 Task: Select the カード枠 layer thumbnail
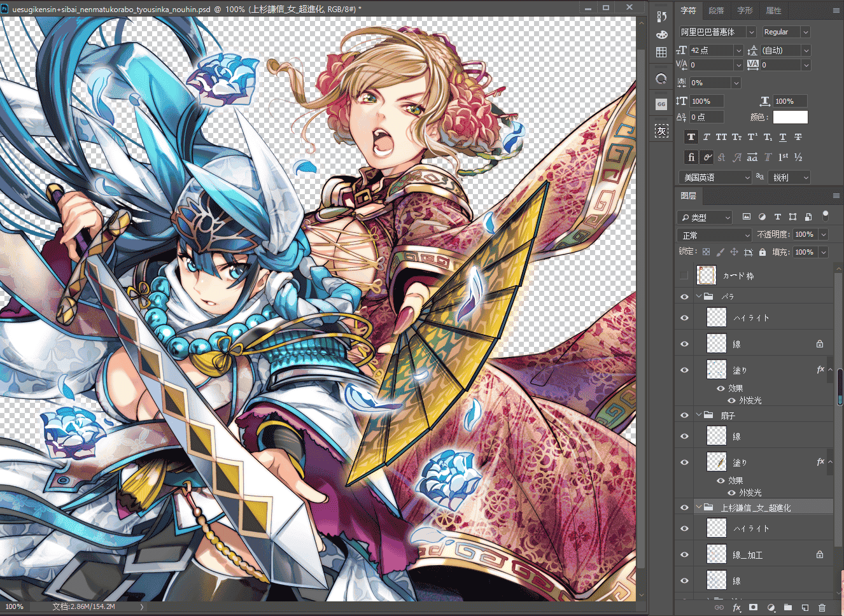pos(707,275)
